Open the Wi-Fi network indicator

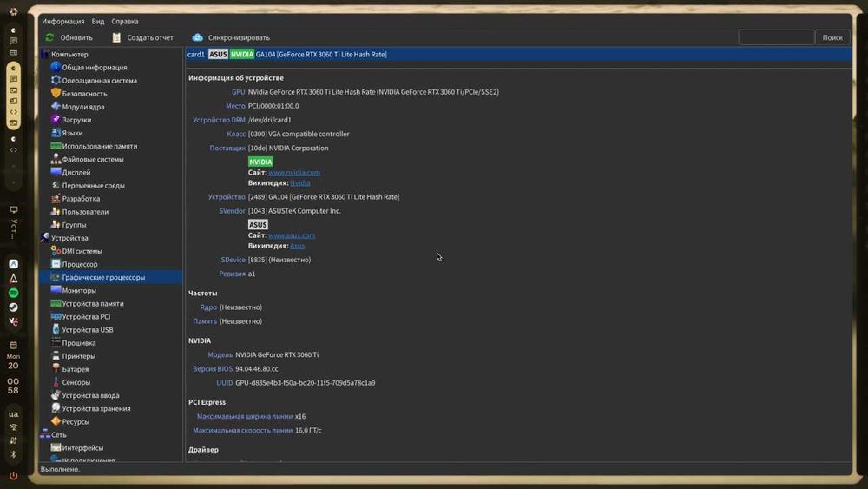point(13,427)
